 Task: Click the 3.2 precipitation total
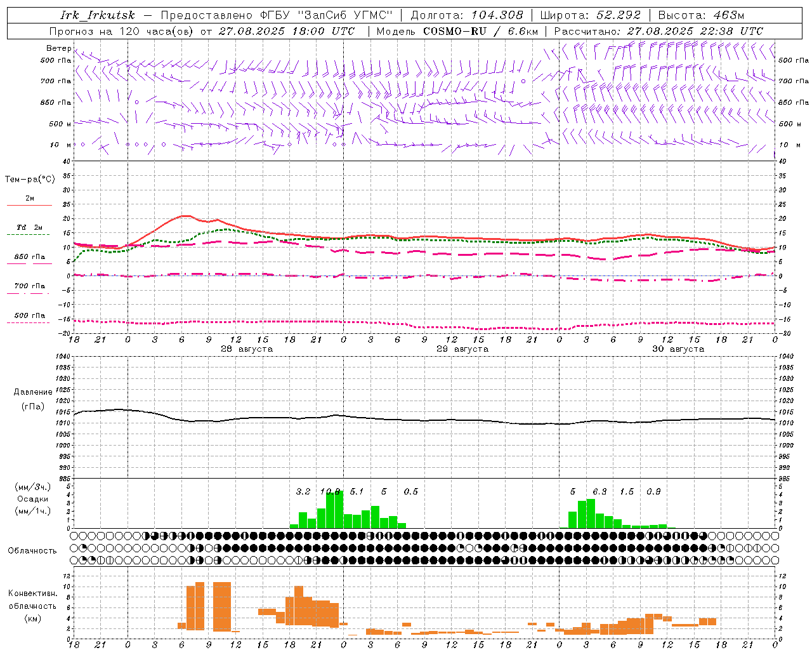pyautogui.click(x=303, y=492)
